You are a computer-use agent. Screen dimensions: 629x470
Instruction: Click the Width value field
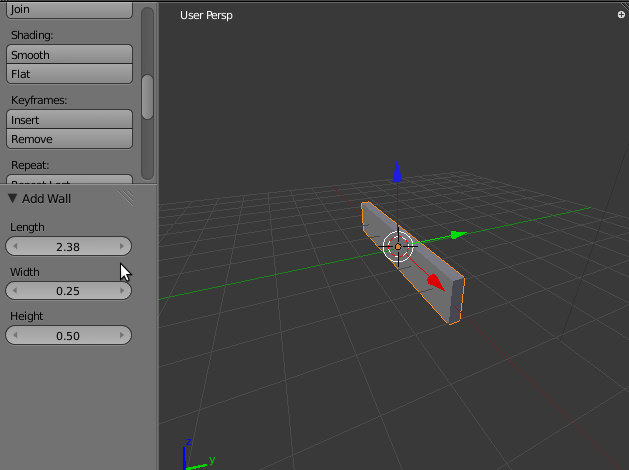[68, 291]
